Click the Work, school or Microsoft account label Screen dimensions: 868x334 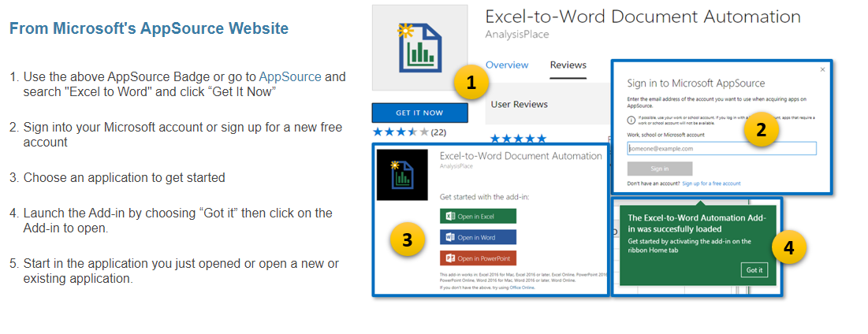(x=666, y=135)
